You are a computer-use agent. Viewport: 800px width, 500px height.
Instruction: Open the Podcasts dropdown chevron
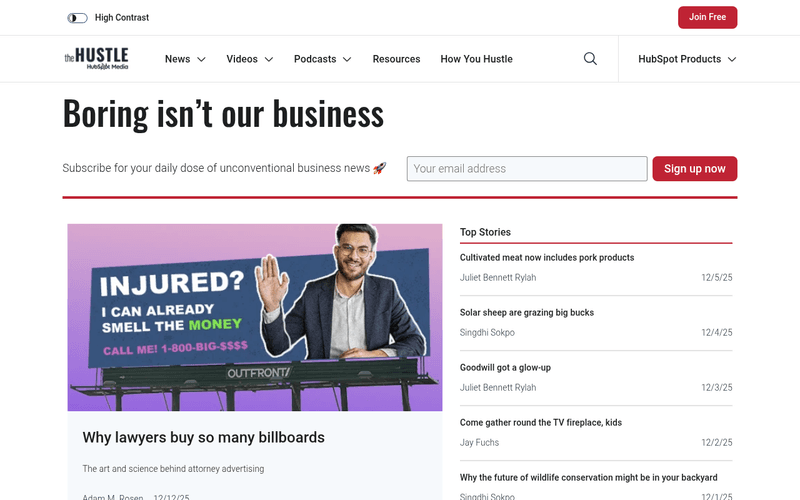click(347, 59)
